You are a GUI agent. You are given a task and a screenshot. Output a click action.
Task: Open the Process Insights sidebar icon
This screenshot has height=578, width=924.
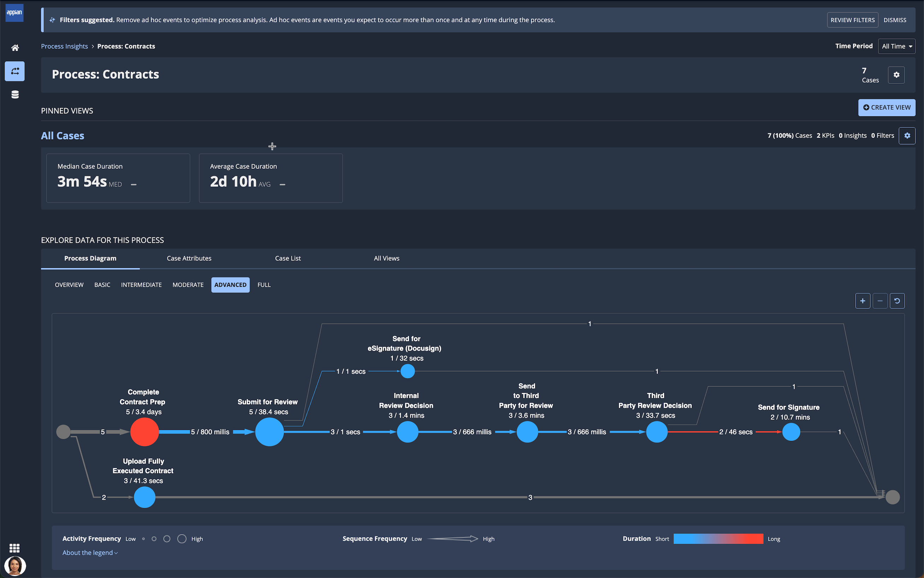click(14, 71)
